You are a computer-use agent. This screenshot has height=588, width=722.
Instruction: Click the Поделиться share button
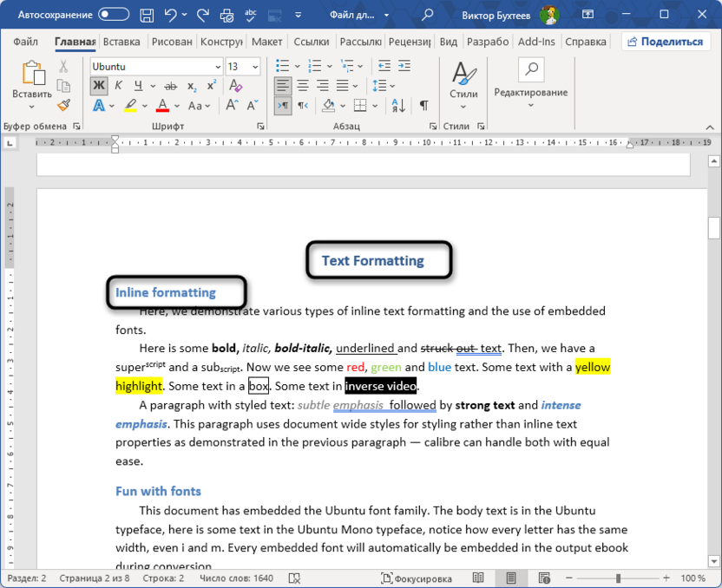(x=666, y=42)
